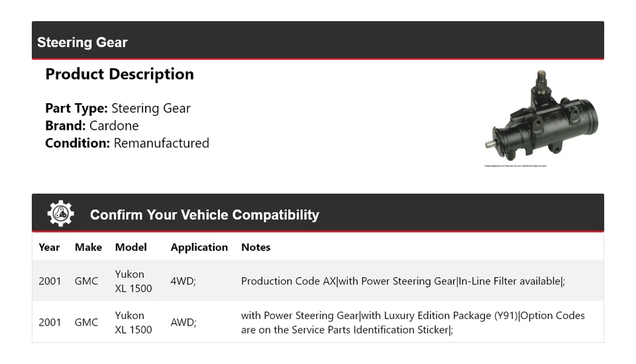Click the Condition: Remanufactured line

(127, 143)
